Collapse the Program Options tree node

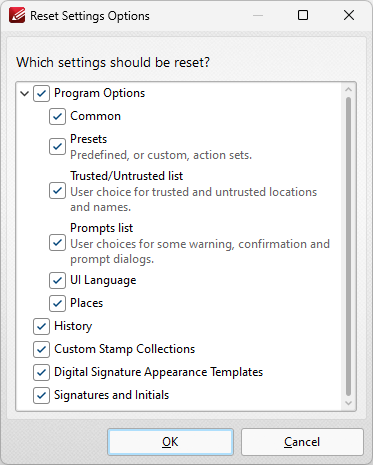24,94
